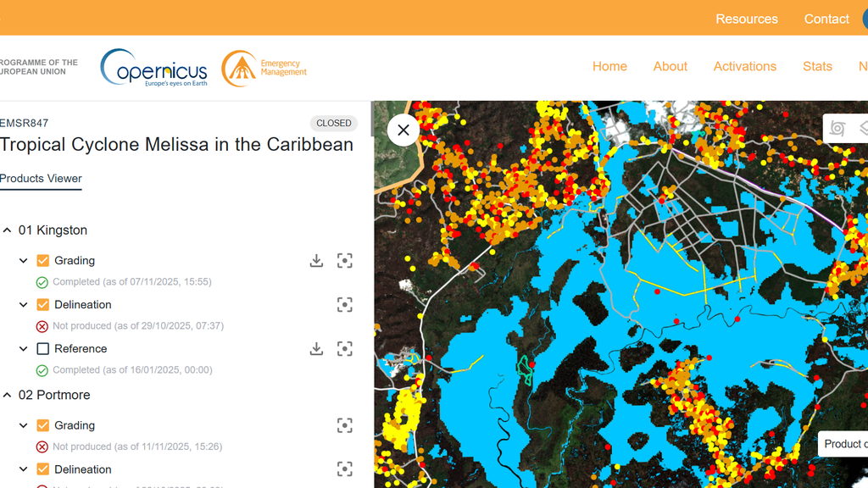Open the Activations menu item

744,66
